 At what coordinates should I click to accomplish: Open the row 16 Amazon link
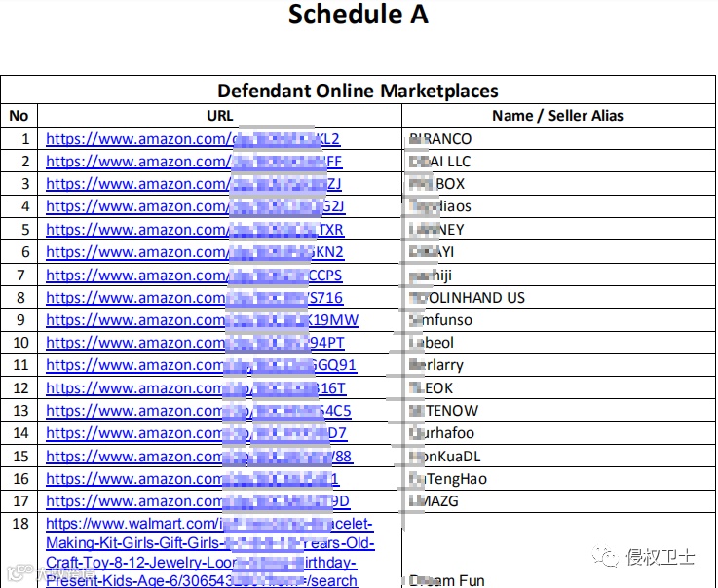[x=192, y=479]
